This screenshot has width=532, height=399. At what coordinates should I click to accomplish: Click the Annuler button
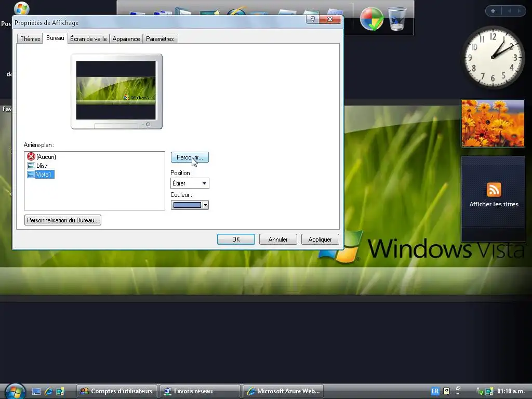click(278, 239)
